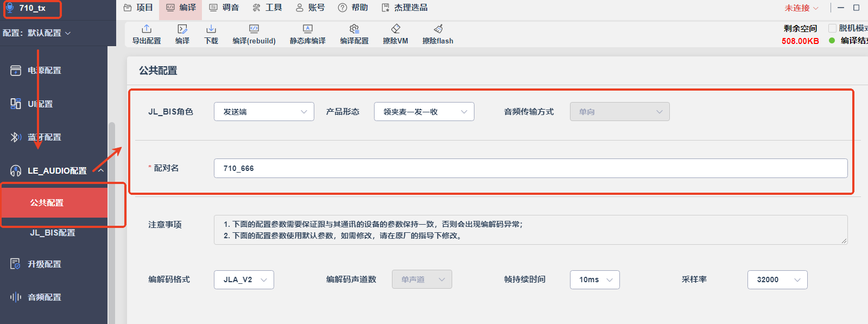Select JL_BIS配置 in the sidebar

point(54,233)
